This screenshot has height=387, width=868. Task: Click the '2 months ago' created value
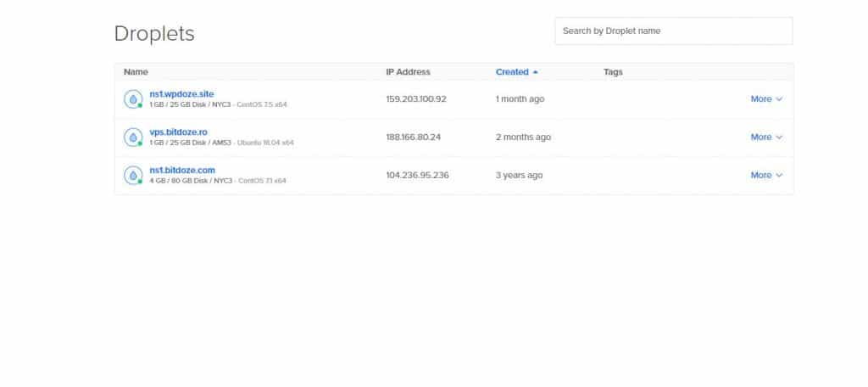(x=523, y=137)
